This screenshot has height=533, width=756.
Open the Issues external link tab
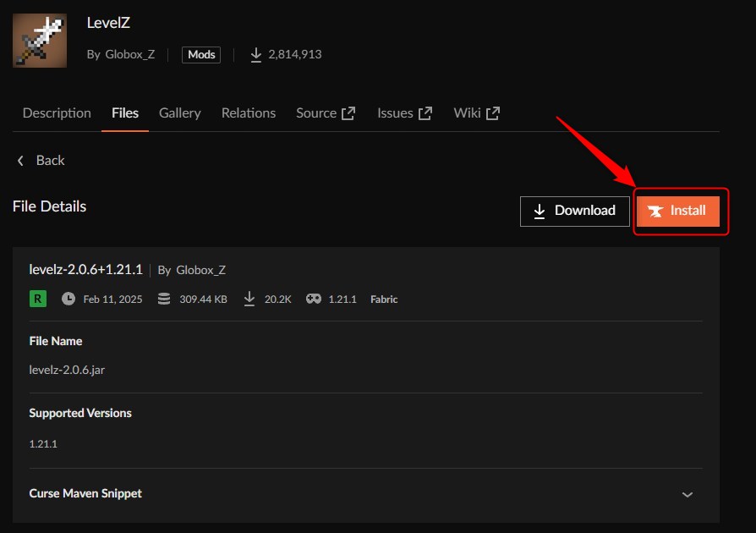point(404,113)
